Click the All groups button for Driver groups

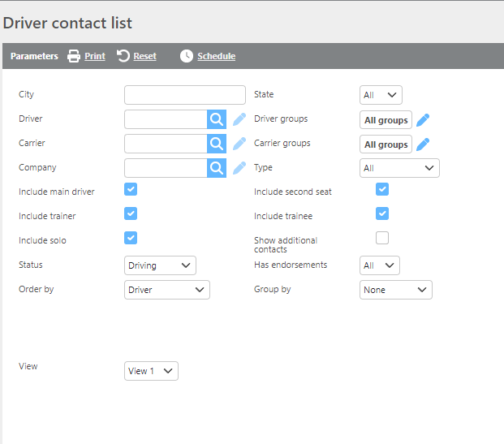pyautogui.click(x=386, y=120)
